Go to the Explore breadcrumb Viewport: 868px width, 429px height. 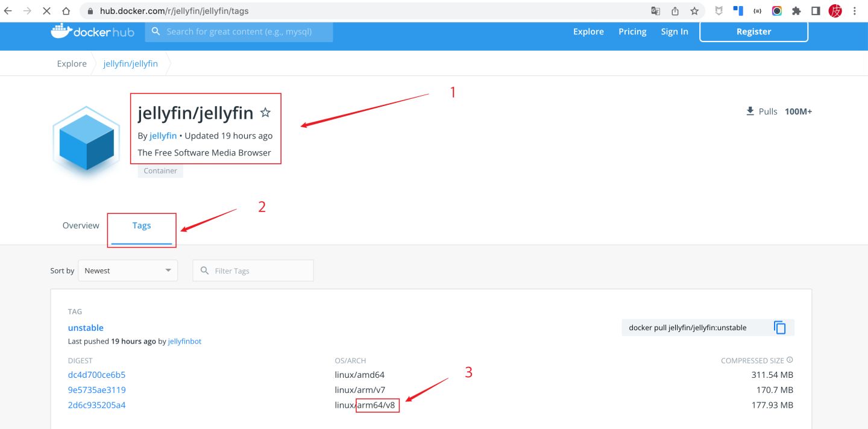72,64
